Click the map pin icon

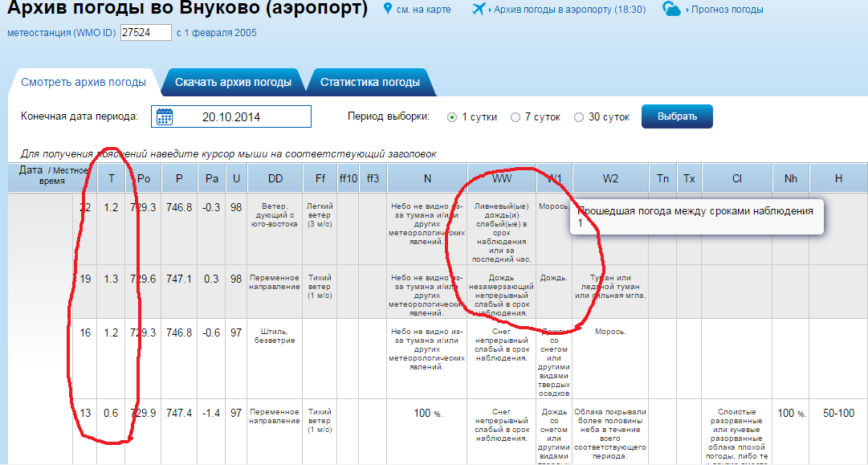[x=388, y=9]
